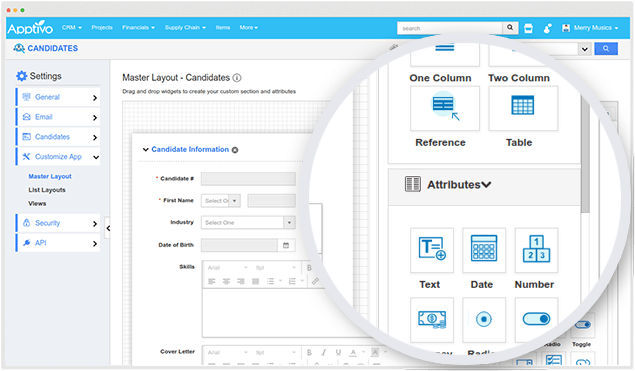Select the Reference widget icon
Screen dimensions: 635x371
[445, 108]
